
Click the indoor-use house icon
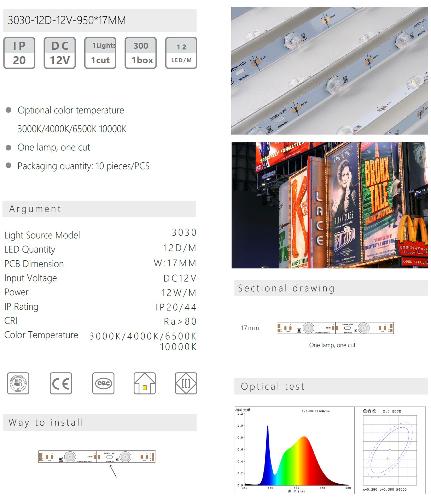pyautogui.click(x=145, y=383)
